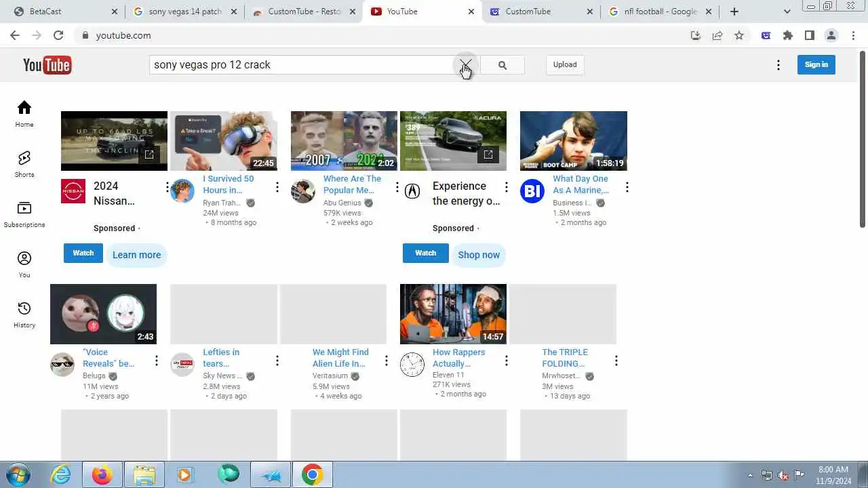
Task: Open YouTube settings three-dot menu
Action: pyautogui.click(x=778, y=65)
